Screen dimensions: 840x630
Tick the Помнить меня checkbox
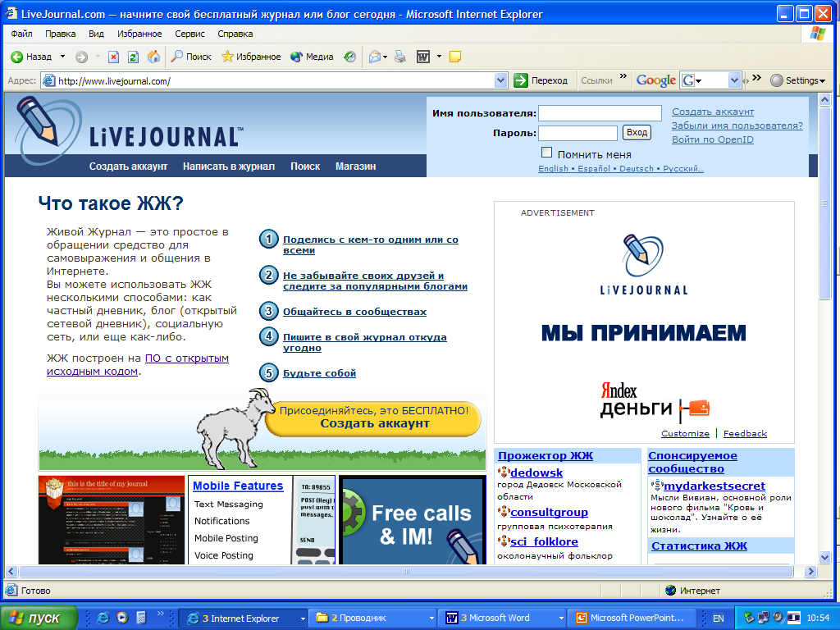tap(546, 152)
